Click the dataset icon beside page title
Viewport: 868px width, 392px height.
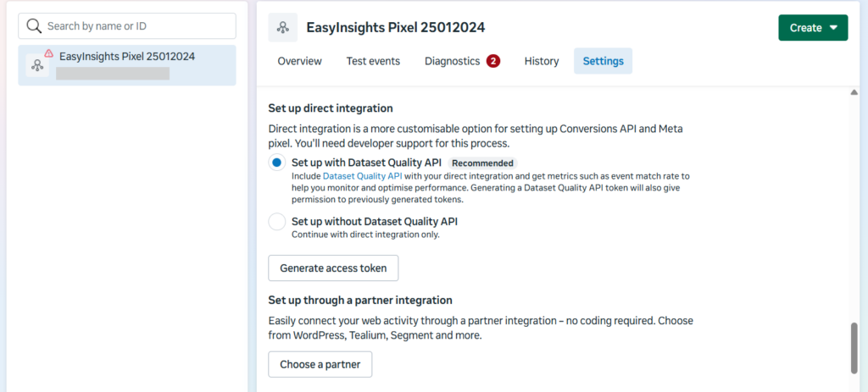(283, 28)
